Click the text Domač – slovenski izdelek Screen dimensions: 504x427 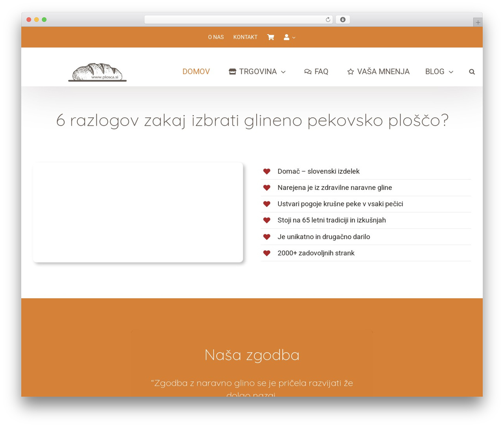click(319, 171)
